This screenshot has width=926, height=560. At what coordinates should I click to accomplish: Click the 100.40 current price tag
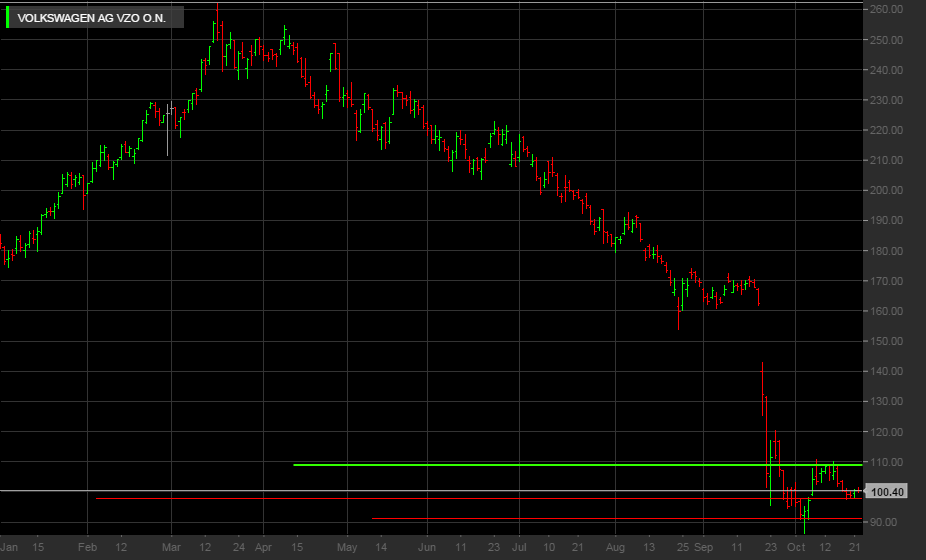pos(888,492)
